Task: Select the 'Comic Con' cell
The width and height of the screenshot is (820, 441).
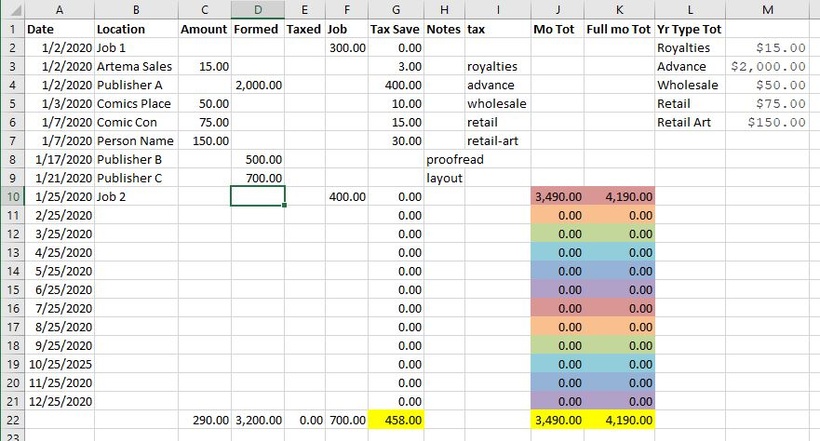Action: 136,122
